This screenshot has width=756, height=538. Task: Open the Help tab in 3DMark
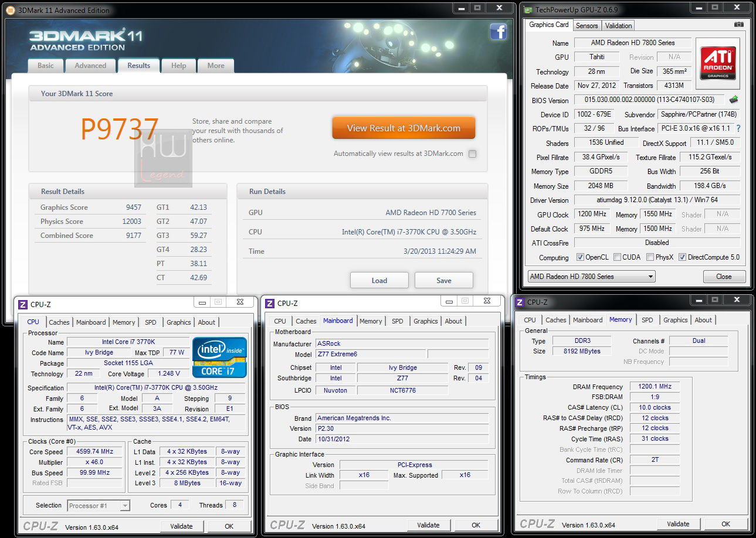pos(179,66)
